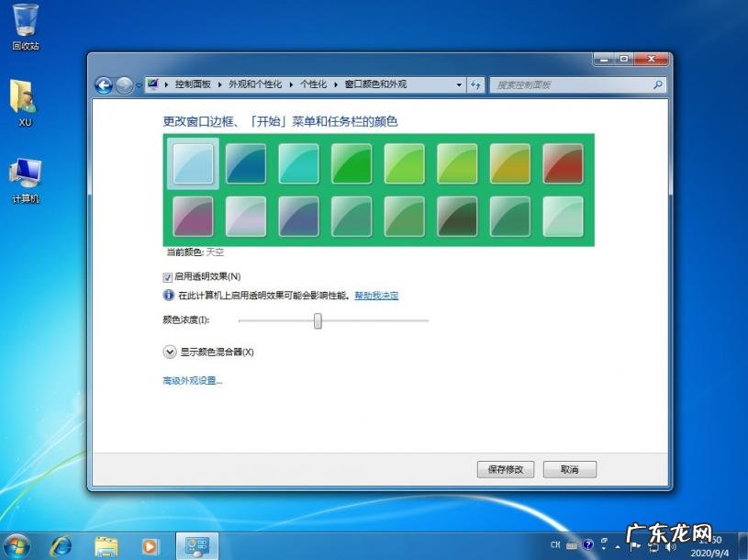Click the refresh button beside address bar
Viewport: 748px width, 560px height.
pyautogui.click(x=475, y=84)
